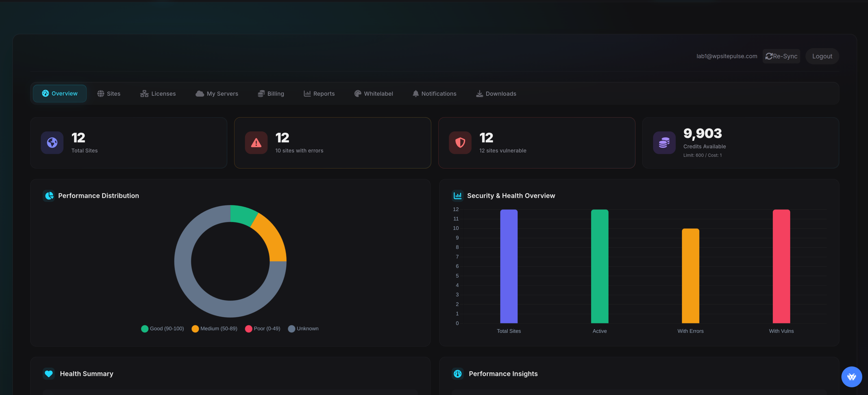Toggle the Good (90-100) legend entry
The height and width of the screenshot is (395, 868).
(163, 329)
